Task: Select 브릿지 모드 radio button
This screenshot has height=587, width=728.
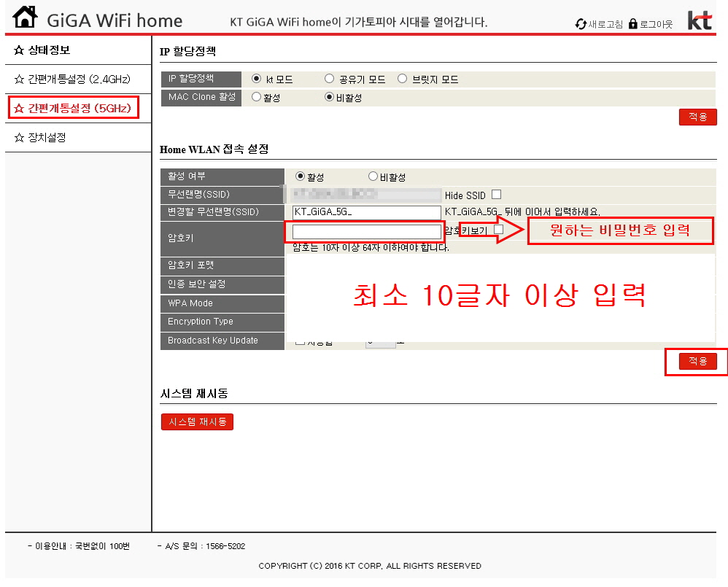Action: pyautogui.click(x=402, y=79)
